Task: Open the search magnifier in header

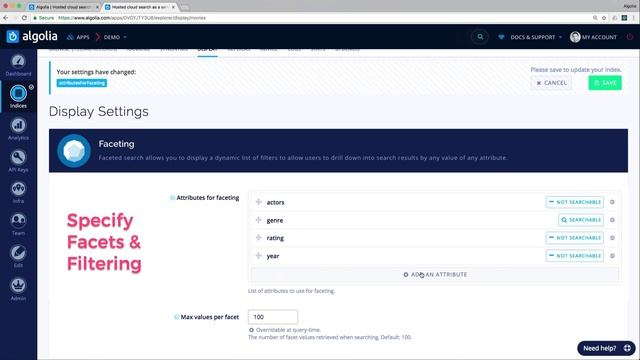Action: [480, 37]
